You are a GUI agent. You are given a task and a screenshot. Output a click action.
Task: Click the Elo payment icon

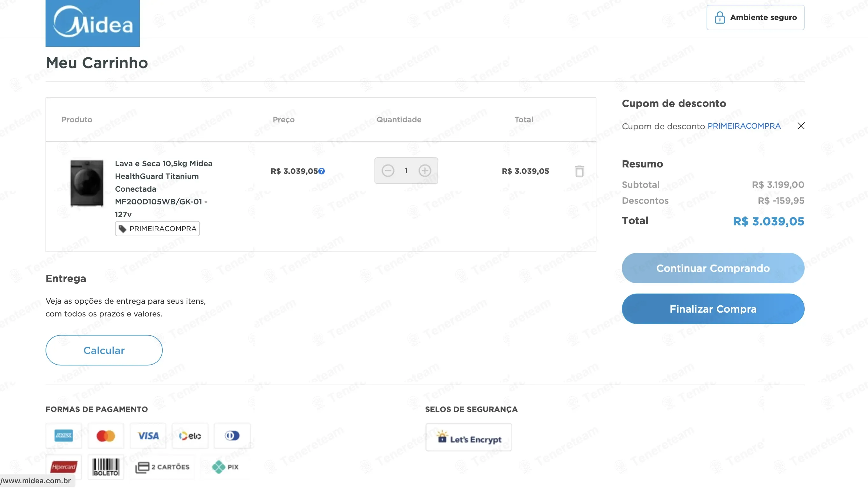(190, 436)
